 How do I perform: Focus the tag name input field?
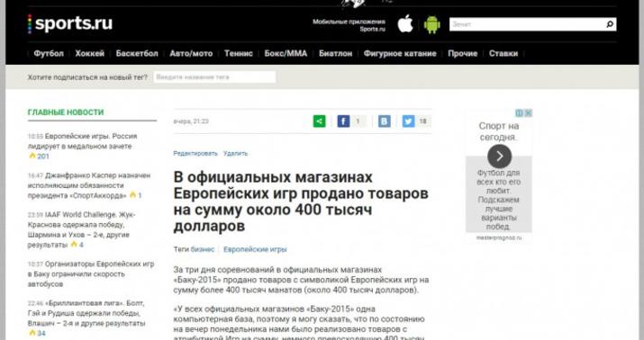pyautogui.click(x=214, y=77)
